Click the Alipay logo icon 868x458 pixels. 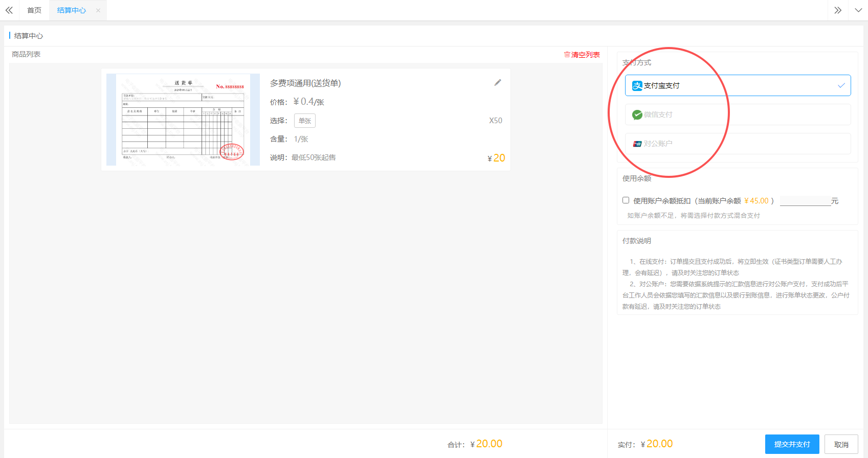coord(637,86)
